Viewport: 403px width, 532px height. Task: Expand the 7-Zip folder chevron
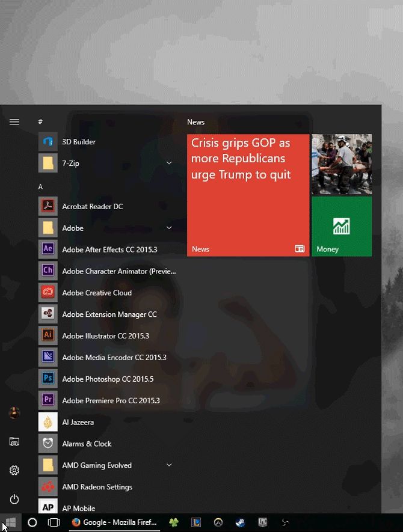coord(169,164)
